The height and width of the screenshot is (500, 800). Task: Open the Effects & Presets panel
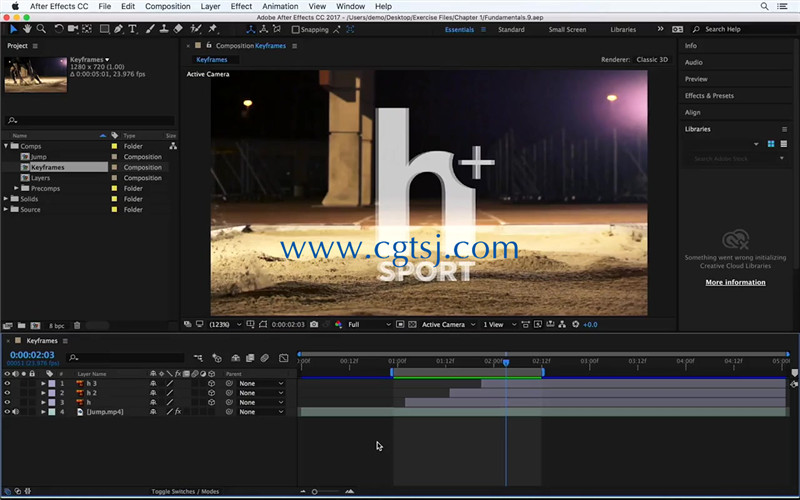pyautogui.click(x=709, y=95)
